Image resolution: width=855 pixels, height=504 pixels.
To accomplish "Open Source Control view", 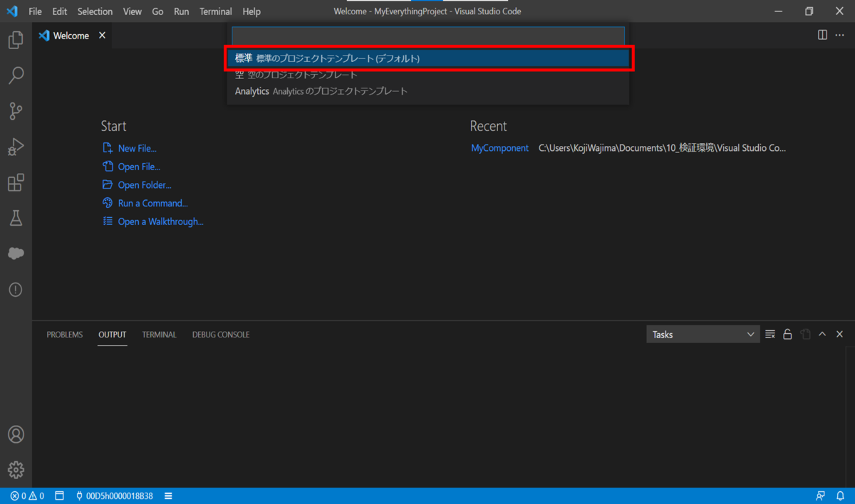I will click(16, 111).
